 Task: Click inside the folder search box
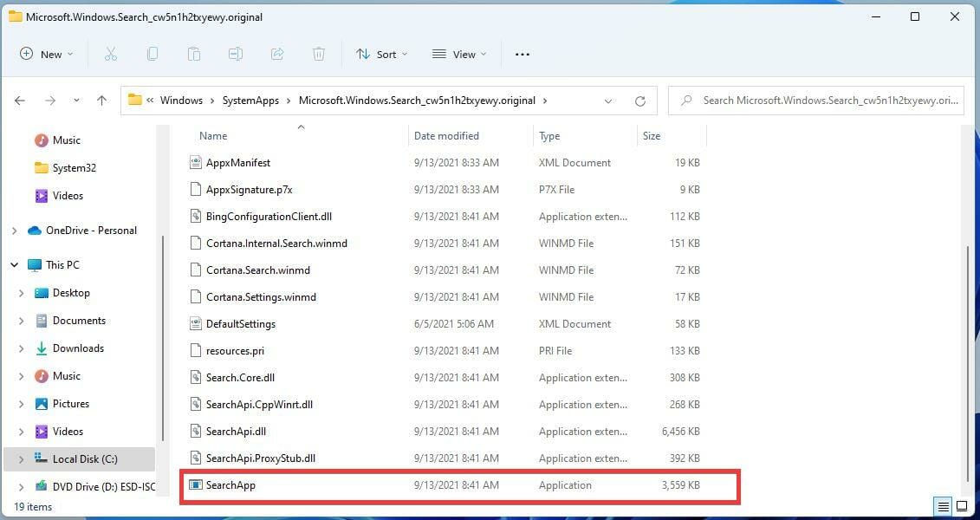tap(815, 100)
